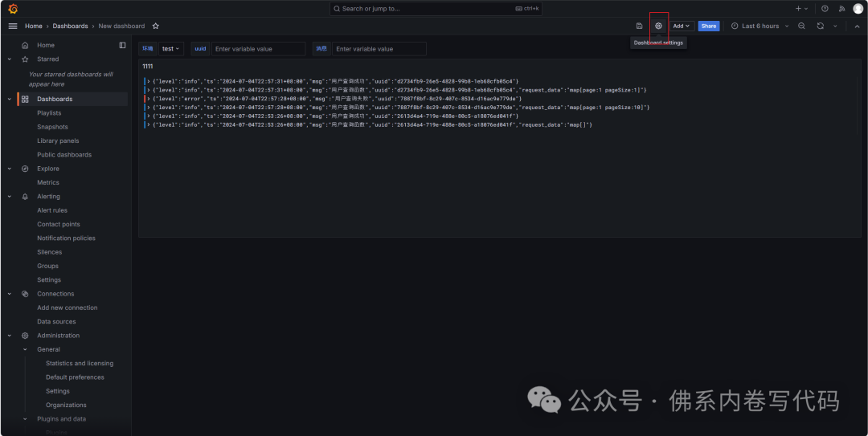
Task: Collapse the Dashboards section chevron
Action: (x=10, y=99)
